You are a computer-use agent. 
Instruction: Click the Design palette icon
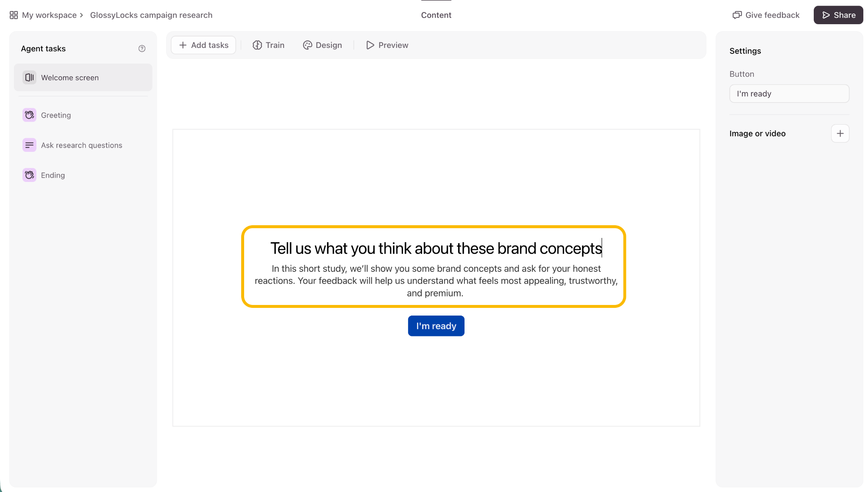point(308,45)
